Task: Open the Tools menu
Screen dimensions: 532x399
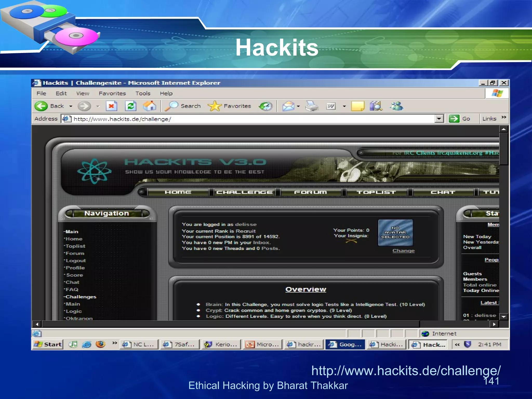Action: (x=143, y=93)
